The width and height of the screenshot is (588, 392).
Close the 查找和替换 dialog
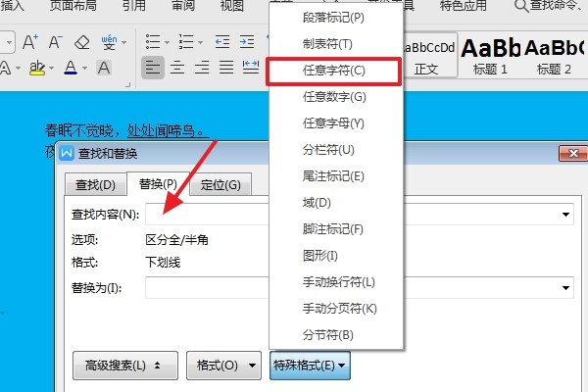(573, 153)
